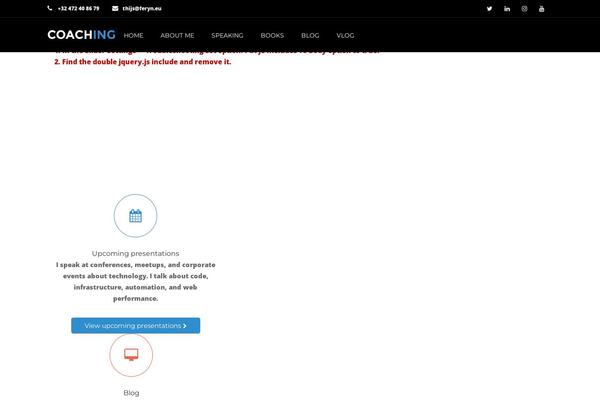Click the paragraph starting 'I speak at conferences'

[x=135, y=281]
